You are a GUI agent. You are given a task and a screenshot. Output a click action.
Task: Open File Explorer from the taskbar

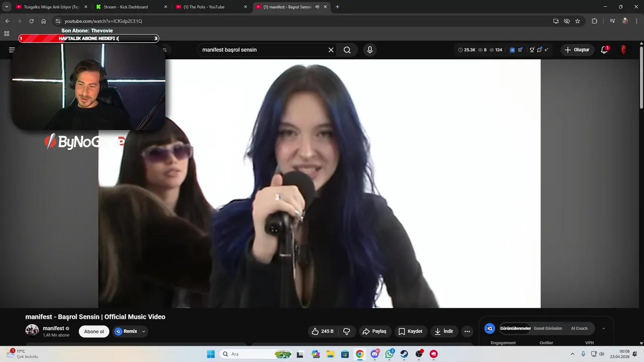[x=331, y=354]
